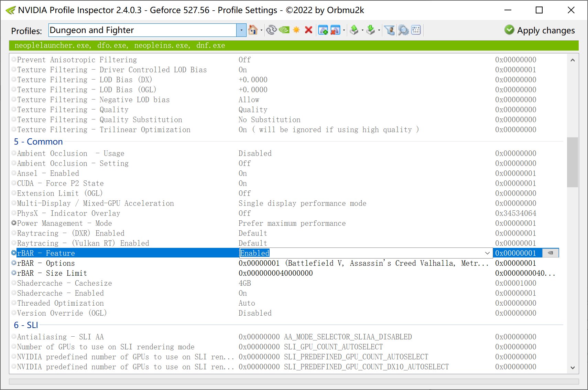
Task: Click the NVIDIA logo in title bar
Action: click(x=10, y=10)
